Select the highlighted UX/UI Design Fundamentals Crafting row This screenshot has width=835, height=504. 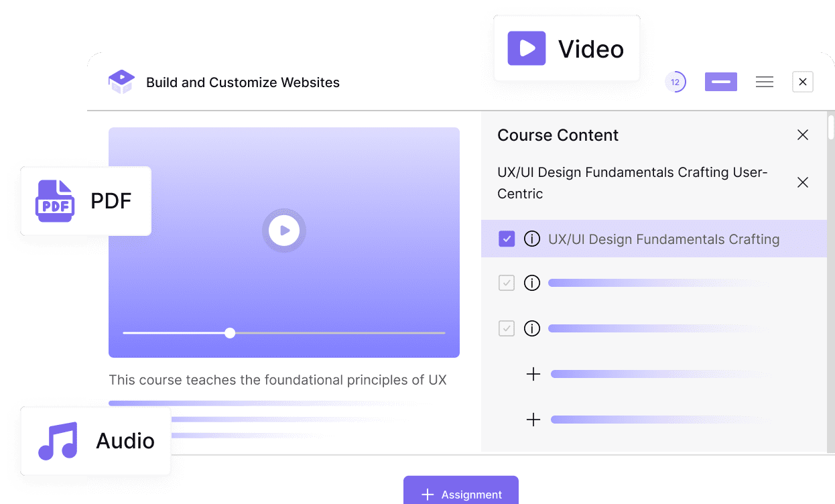point(663,239)
